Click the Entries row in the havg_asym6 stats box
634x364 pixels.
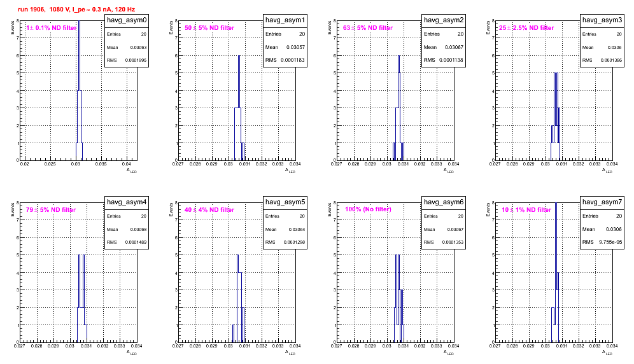[444, 216]
